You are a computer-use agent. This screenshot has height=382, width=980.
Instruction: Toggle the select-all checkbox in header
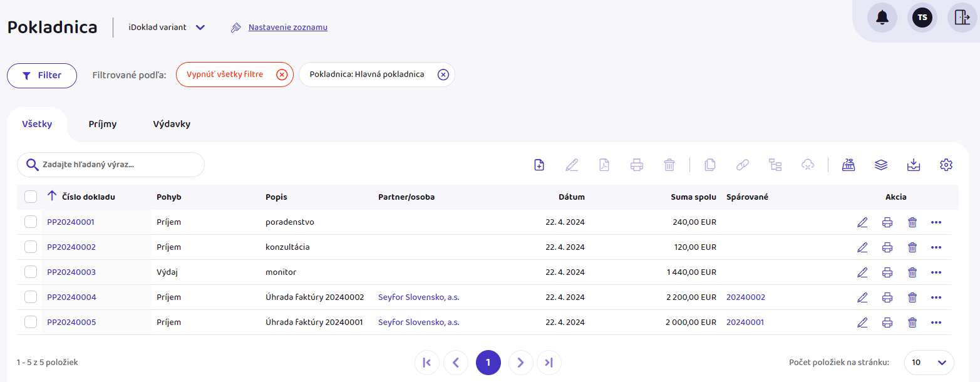[x=31, y=197]
